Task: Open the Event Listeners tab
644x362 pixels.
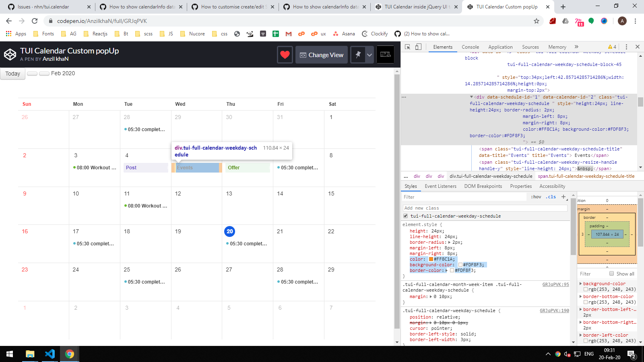Action: point(440,186)
